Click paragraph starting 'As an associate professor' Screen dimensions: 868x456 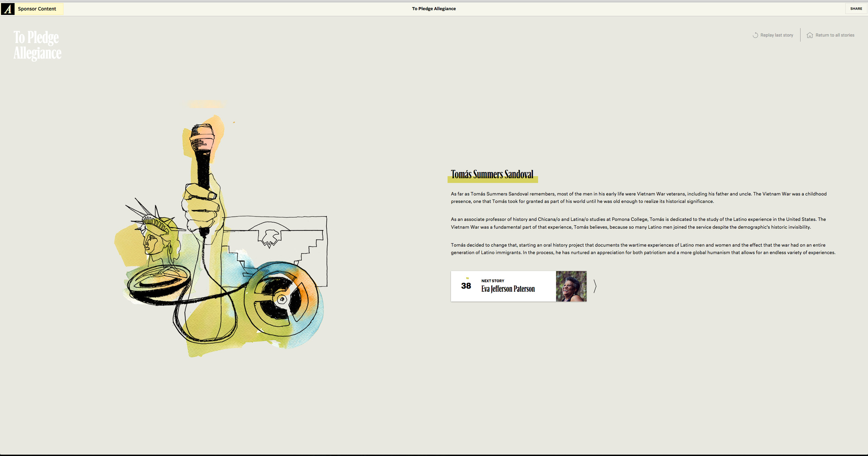click(639, 223)
